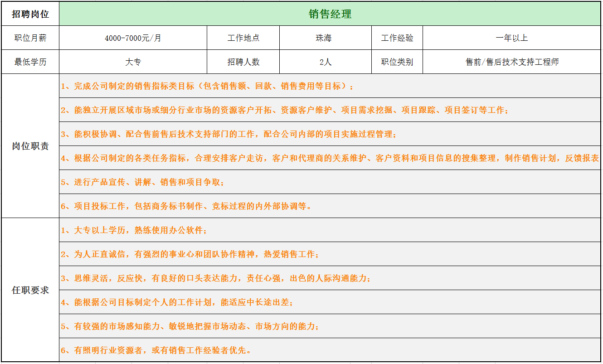Click duty row 2 about 能独立开展区域市场
The width and height of the screenshot is (603, 364).
coord(330,110)
